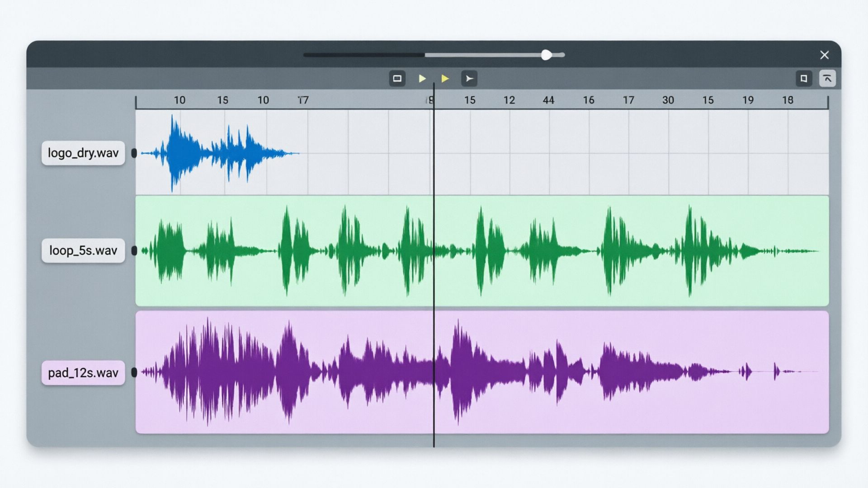Click the handle dot beside logo_dry.wav

coord(134,153)
